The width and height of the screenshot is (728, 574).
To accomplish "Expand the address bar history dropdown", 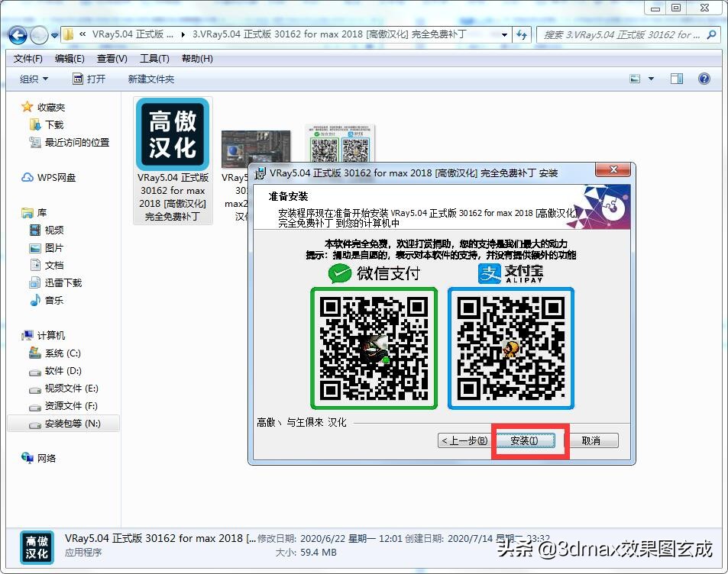I will pyautogui.click(x=504, y=35).
